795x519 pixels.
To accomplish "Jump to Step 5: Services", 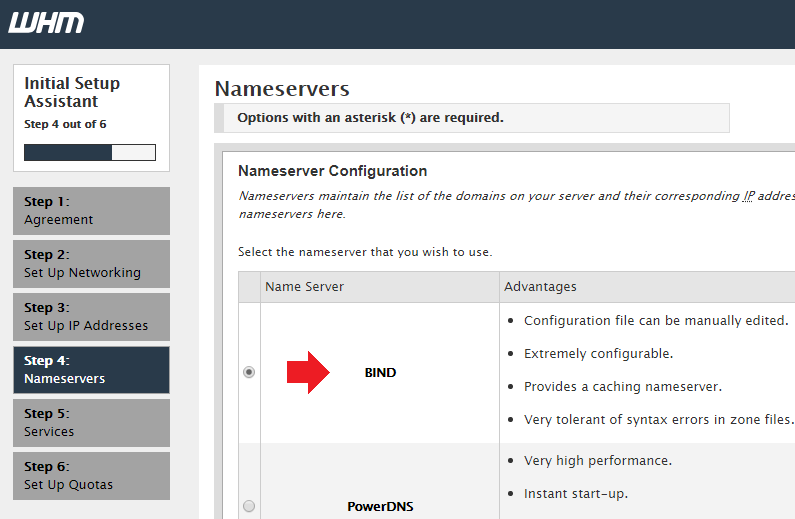I will (x=91, y=423).
